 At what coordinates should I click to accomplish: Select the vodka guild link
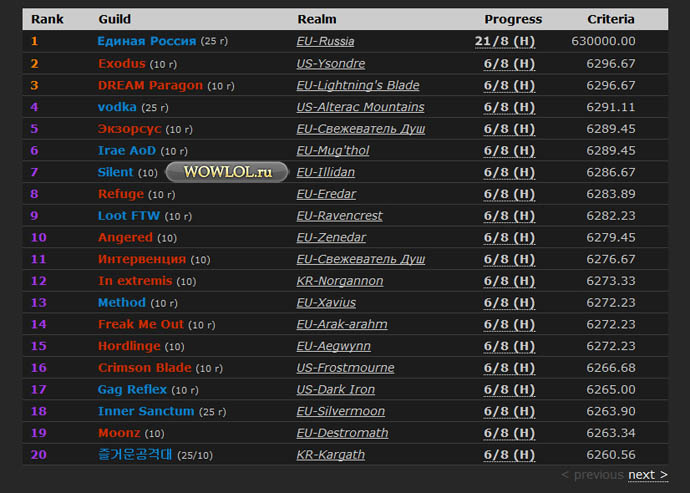(117, 107)
